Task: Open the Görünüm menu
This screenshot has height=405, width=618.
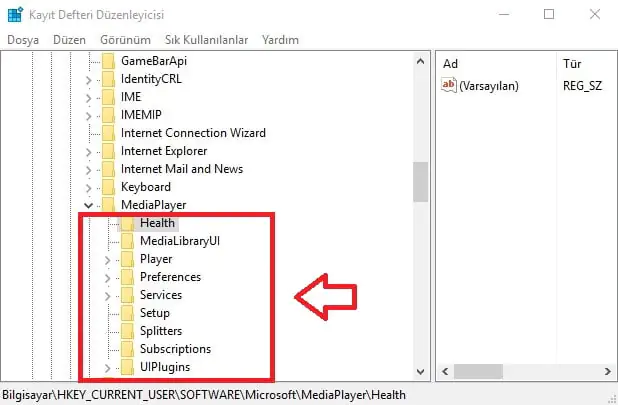Action: (x=125, y=40)
